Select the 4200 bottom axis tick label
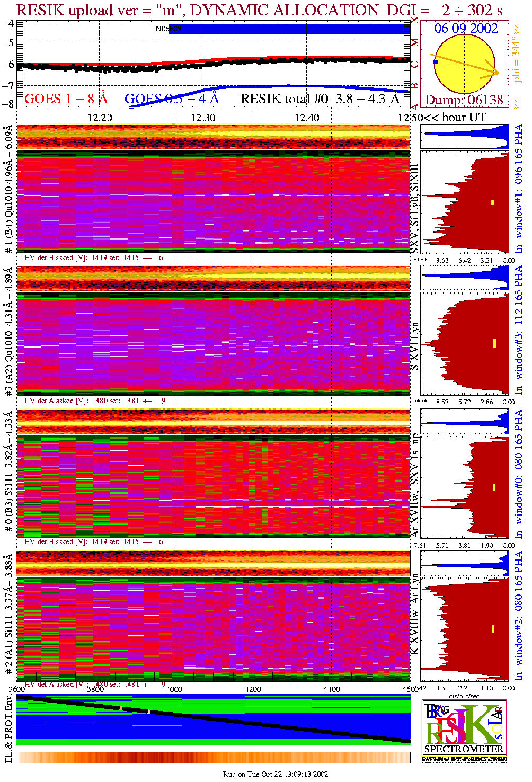 click(253, 689)
